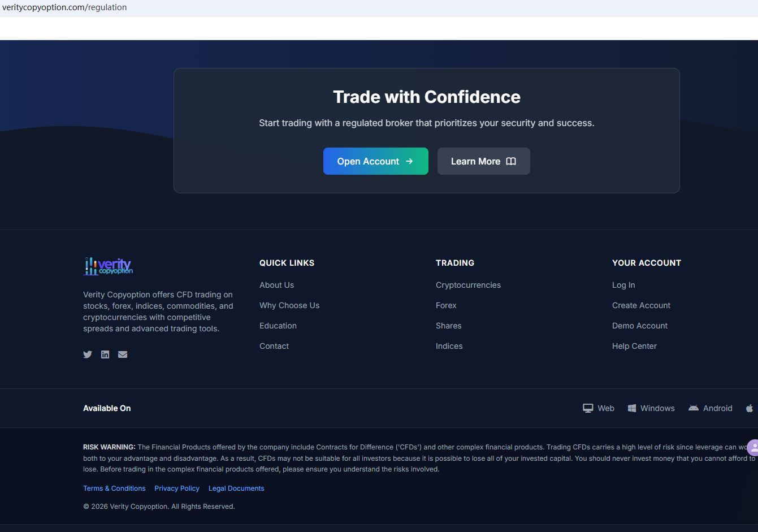The image size is (758, 532).
Task: Open the Demo Account link
Action: (640, 326)
